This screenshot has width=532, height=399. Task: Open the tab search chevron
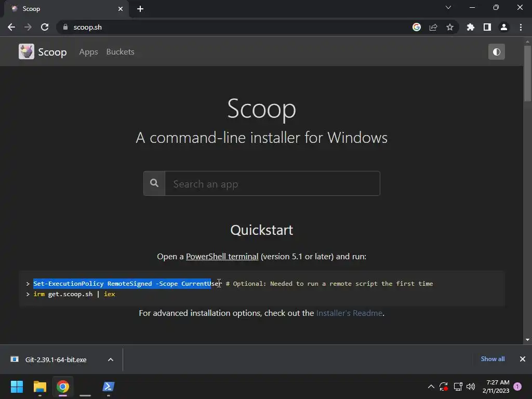tap(448, 7)
